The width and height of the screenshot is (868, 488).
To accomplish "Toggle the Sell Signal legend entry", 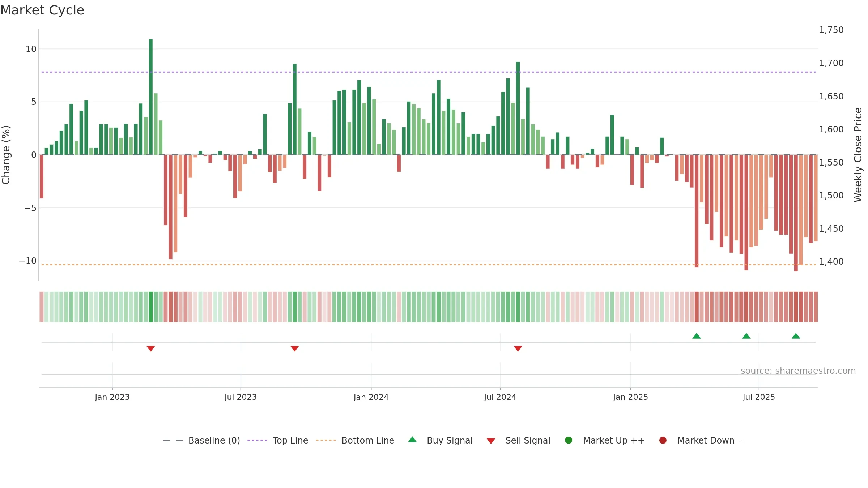I will tap(518, 440).
